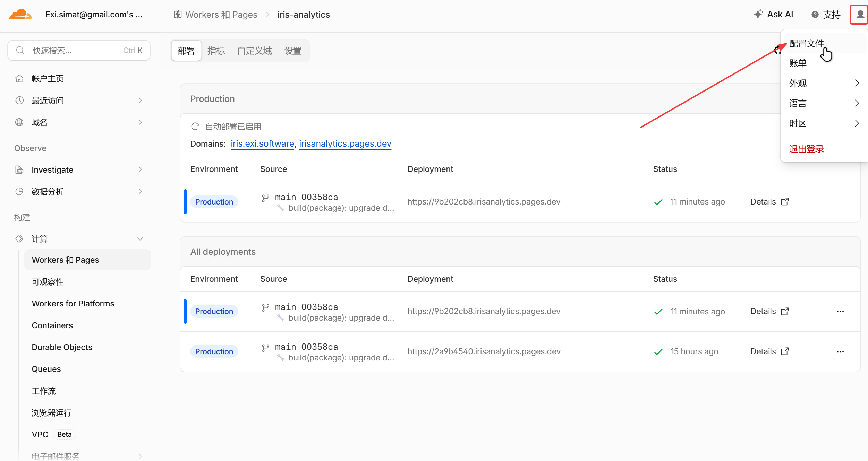
Task: Click the 域名 globe icon
Action: pos(19,122)
